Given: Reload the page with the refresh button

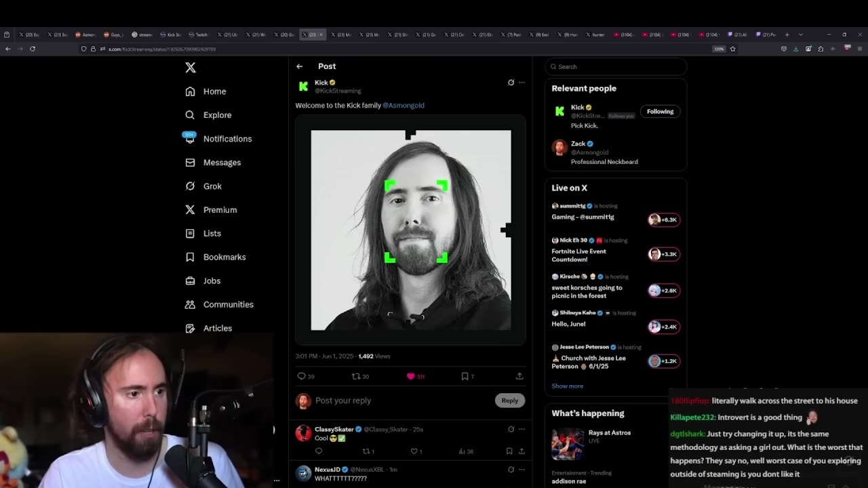Looking at the screenshot, I should point(32,49).
